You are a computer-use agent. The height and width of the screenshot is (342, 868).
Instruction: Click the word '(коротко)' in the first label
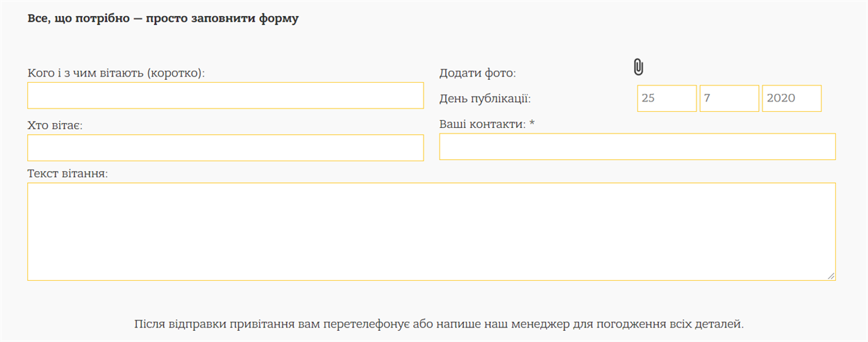[x=176, y=72]
